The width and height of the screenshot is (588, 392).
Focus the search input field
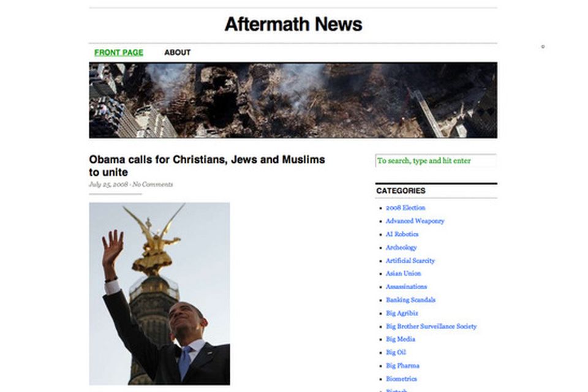[x=435, y=160]
